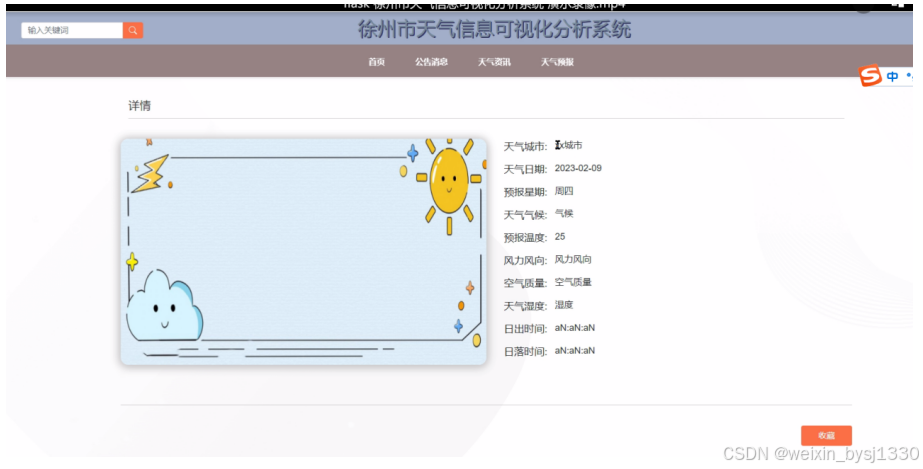
Task: Toggle the 中 Chinese input mode indicator
Action: [x=892, y=76]
